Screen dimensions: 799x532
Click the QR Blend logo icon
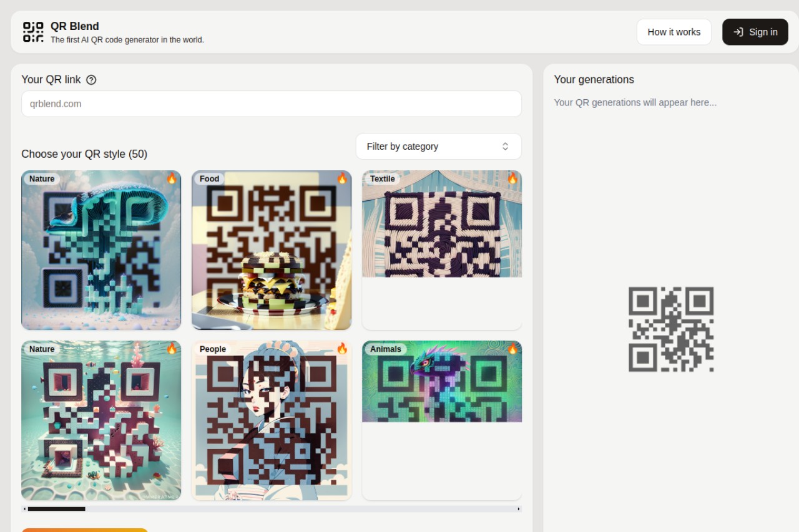click(33, 32)
